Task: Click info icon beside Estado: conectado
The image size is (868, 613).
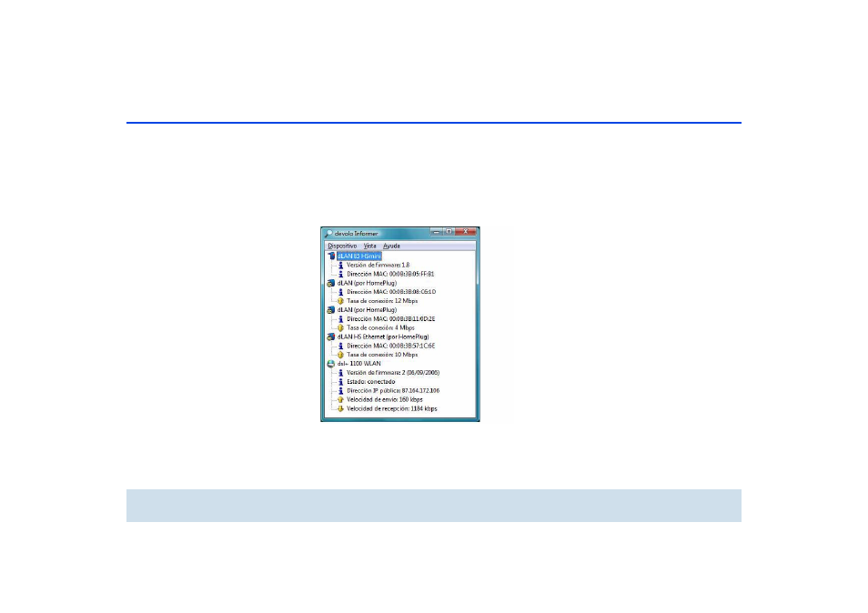Action: (340, 382)
